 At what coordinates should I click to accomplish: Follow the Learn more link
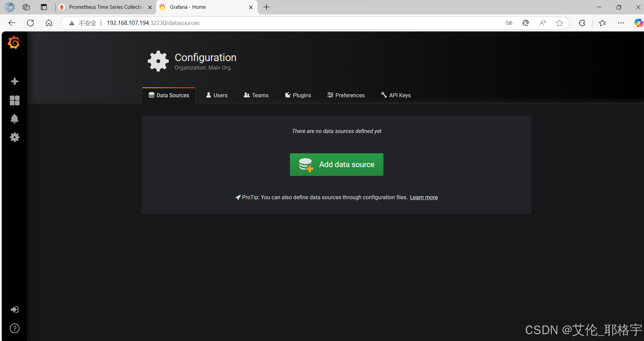click(424, 198)
